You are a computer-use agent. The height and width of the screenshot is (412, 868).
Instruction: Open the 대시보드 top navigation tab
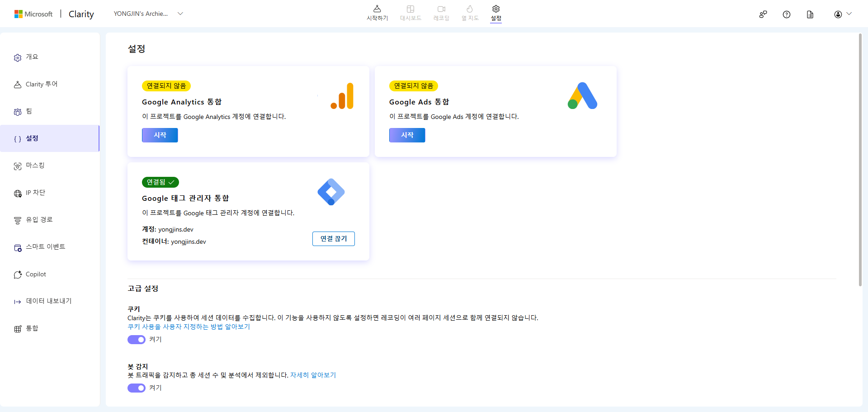click(x=410, y=13)
